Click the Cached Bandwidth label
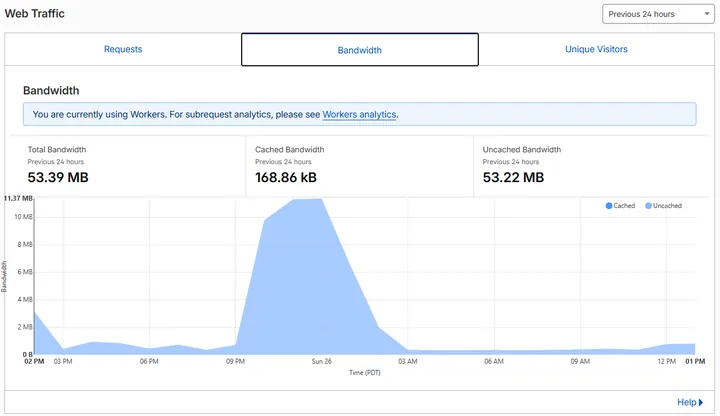Viewport: 720px width, 416px height. 289,149
